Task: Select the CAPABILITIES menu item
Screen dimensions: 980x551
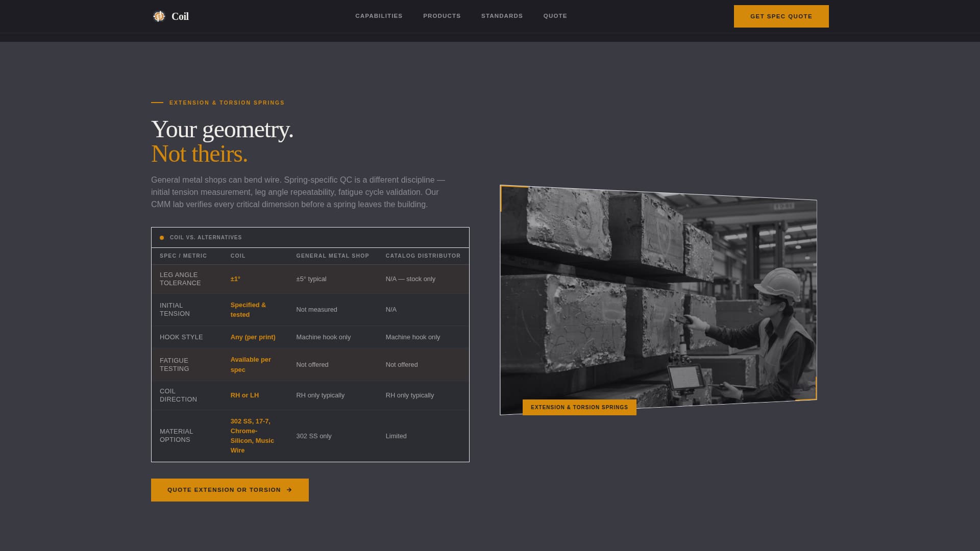Action: click(379, 16)
